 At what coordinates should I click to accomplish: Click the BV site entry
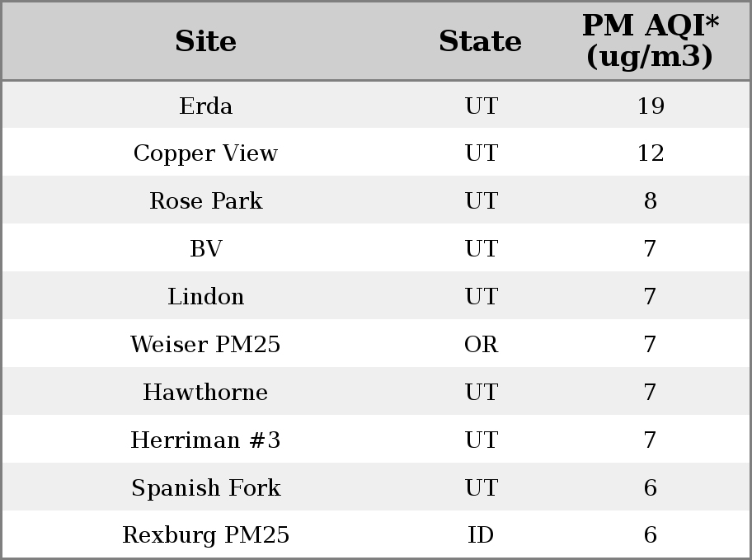(206, 248)
